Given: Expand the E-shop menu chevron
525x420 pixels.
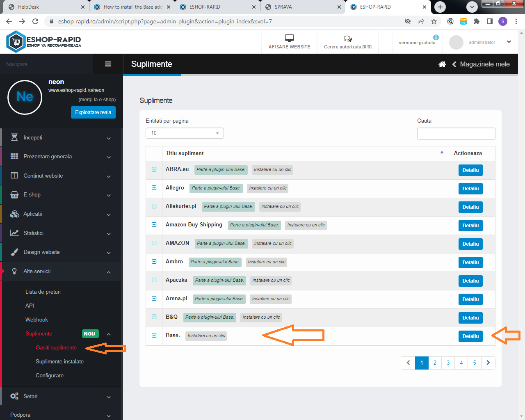Looking at the screenshot, I should pos(109,195).
